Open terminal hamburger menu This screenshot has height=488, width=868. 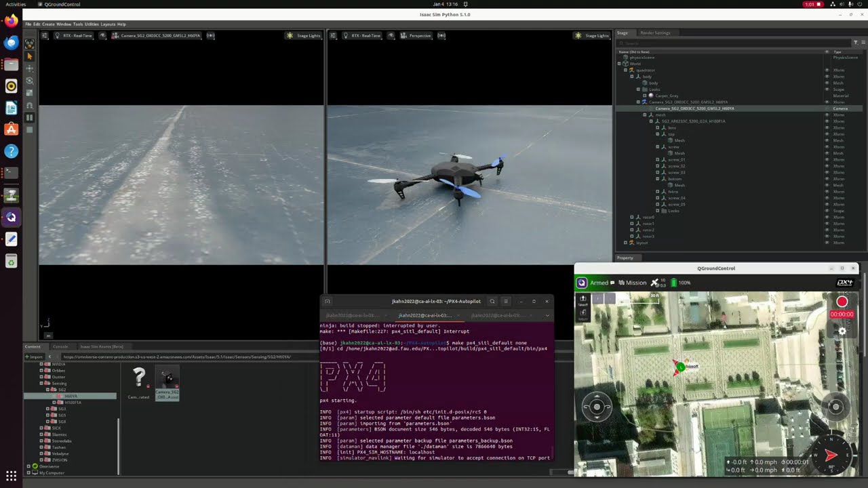point(506,302)
